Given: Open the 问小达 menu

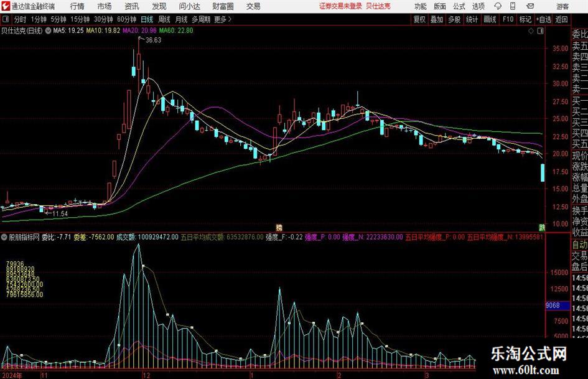Looking at the screenshot, I should [189, 6].
